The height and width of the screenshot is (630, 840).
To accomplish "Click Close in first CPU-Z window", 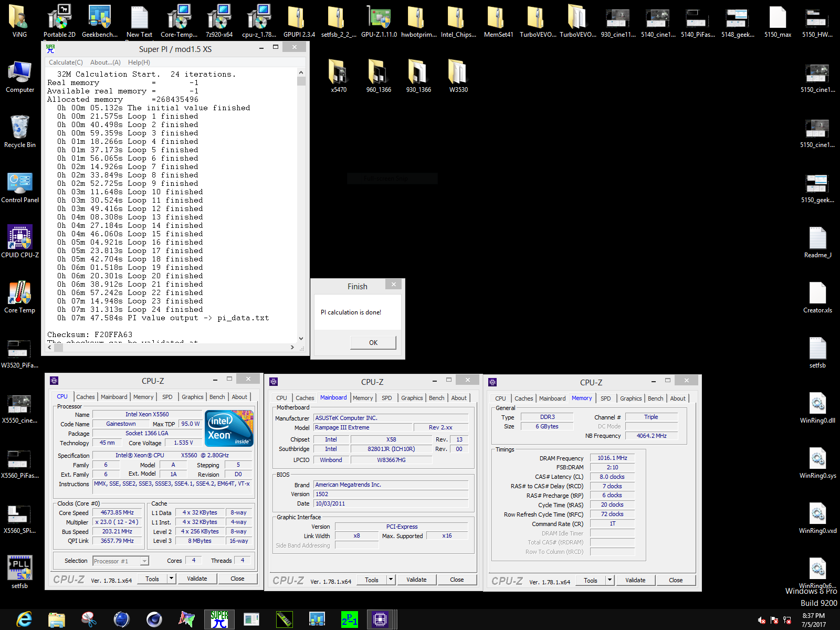I will tap(237, 579).
